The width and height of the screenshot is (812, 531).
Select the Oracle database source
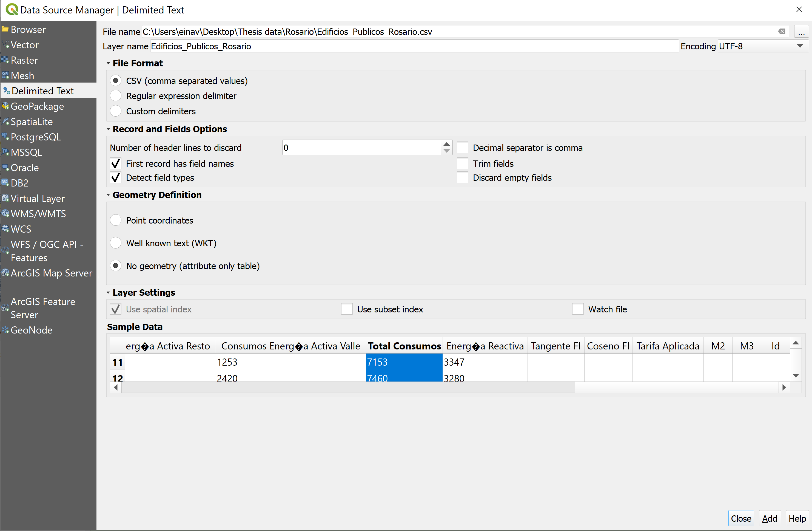click(x=24, y=167)
